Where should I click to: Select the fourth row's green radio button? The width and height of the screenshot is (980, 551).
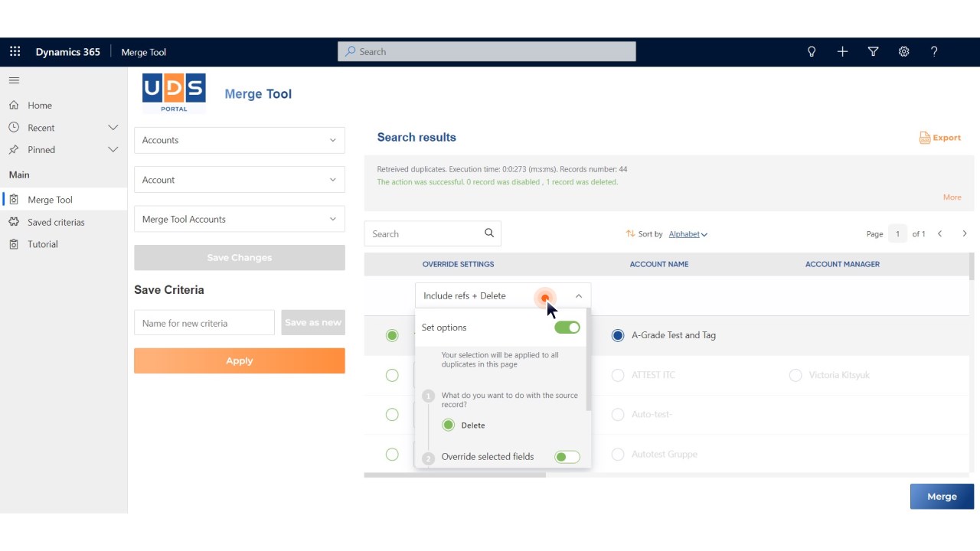point(392,455)
